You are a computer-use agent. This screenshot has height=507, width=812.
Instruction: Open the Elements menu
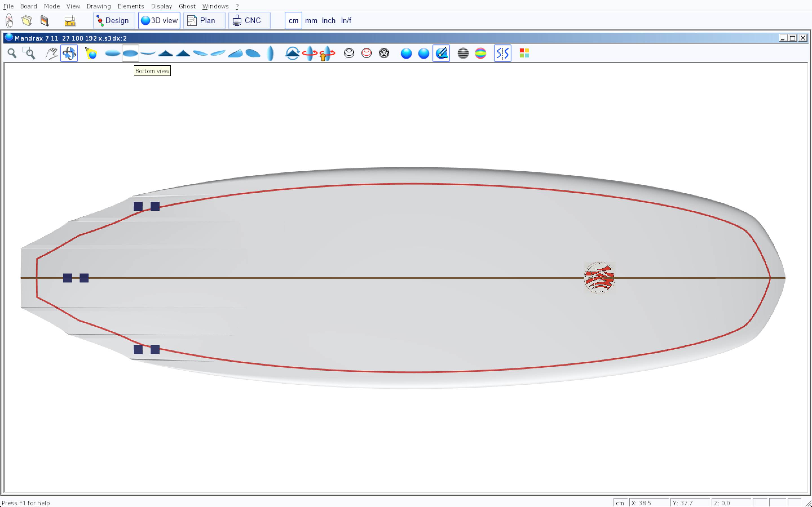[x=131, y=6]
